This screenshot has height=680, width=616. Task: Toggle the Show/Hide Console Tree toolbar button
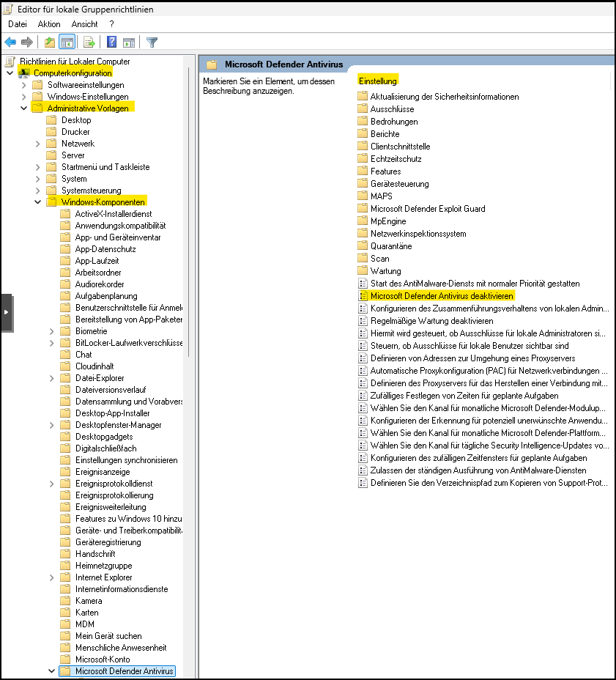[67, 42]
